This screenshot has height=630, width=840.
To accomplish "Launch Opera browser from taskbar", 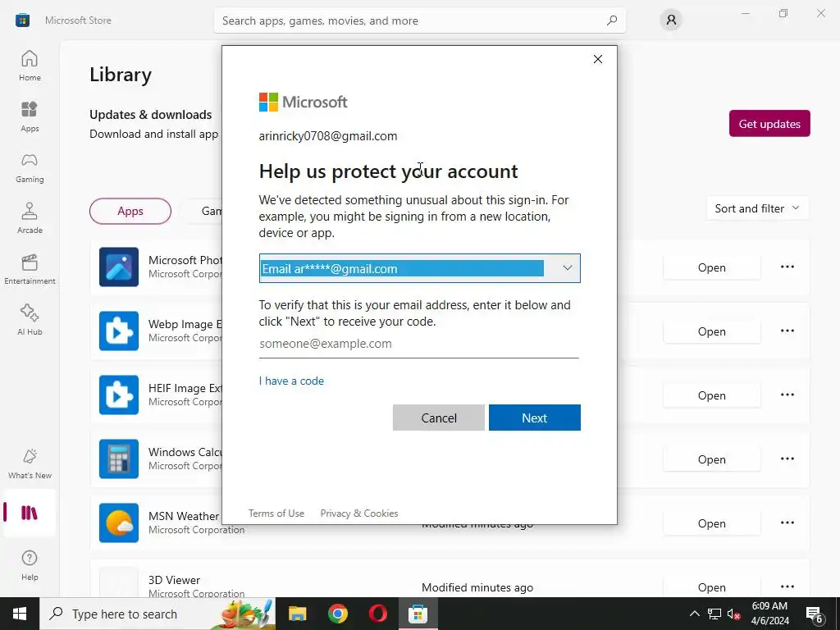I will pyautogui.click(x=377, y=614).
